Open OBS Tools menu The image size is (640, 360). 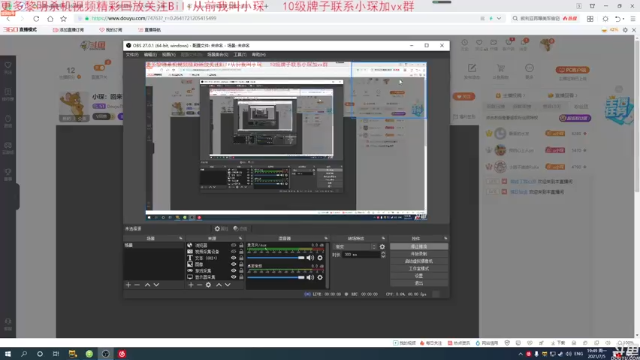click(x=240, y=55)
